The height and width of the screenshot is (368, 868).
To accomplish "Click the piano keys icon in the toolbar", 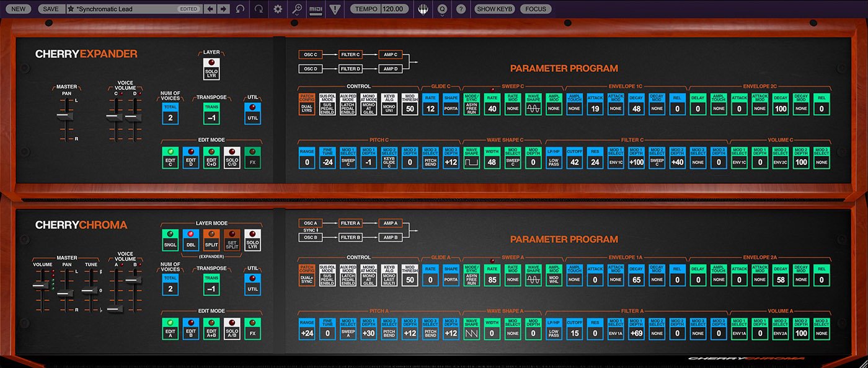I will (424, 9).
